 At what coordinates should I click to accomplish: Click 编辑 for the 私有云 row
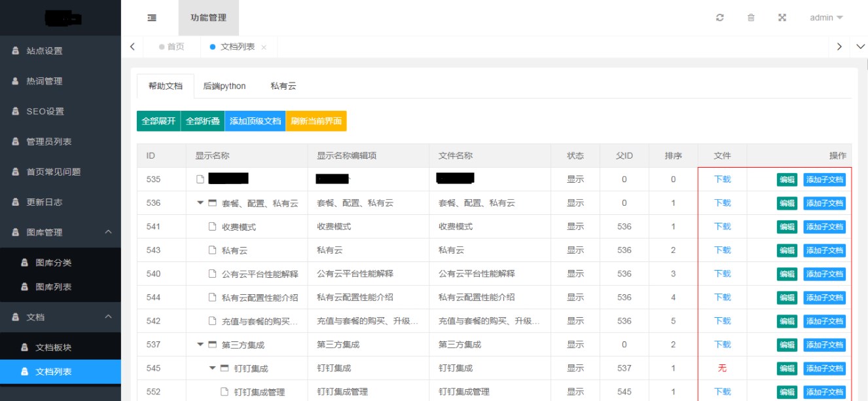coord(787,250)
